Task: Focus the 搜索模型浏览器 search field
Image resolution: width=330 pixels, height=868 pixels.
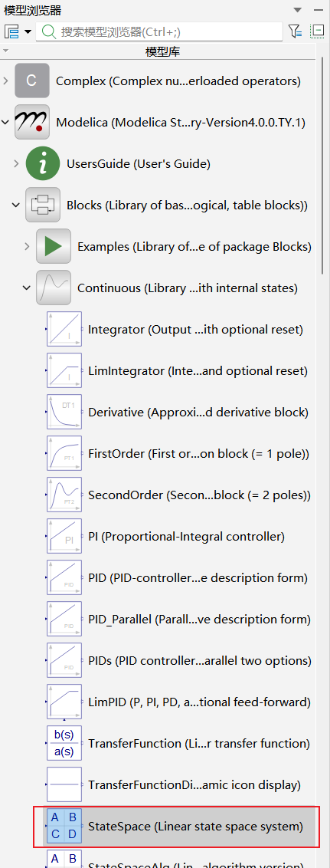Action: 159,31
